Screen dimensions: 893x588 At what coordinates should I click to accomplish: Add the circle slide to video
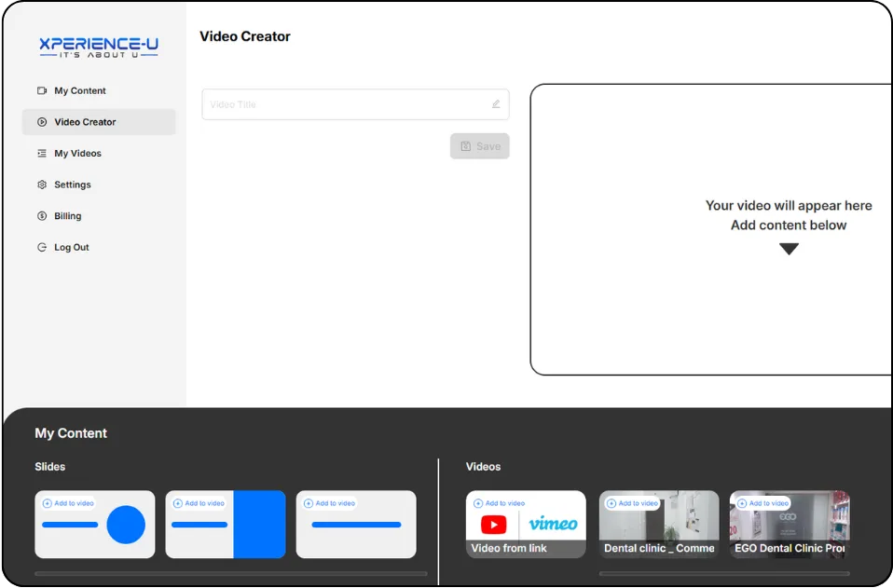pyautogui.click(x=68, y=503)
